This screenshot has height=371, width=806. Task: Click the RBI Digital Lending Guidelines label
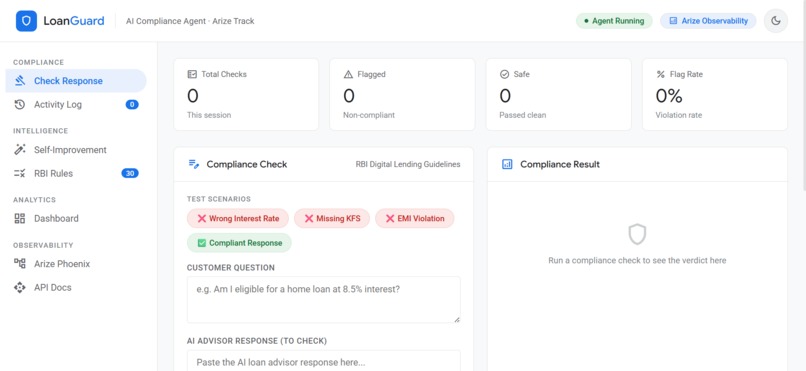(x=408, y=164)
